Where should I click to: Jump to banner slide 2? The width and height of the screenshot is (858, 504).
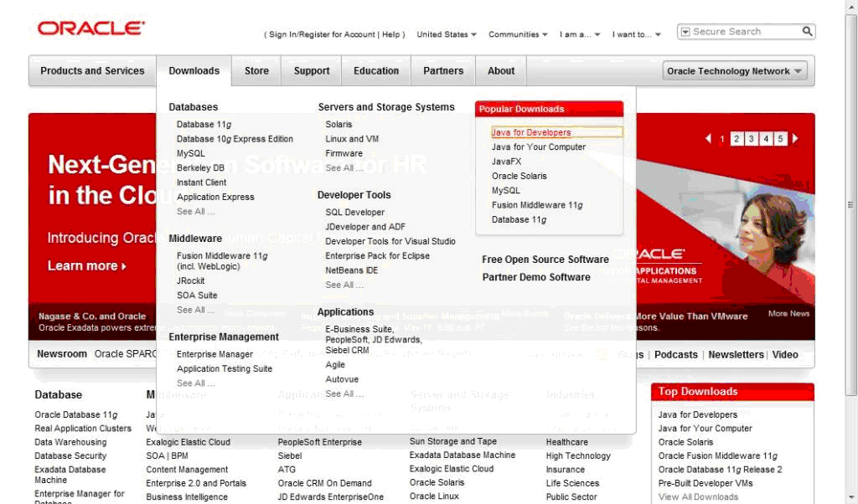[737, 139]
